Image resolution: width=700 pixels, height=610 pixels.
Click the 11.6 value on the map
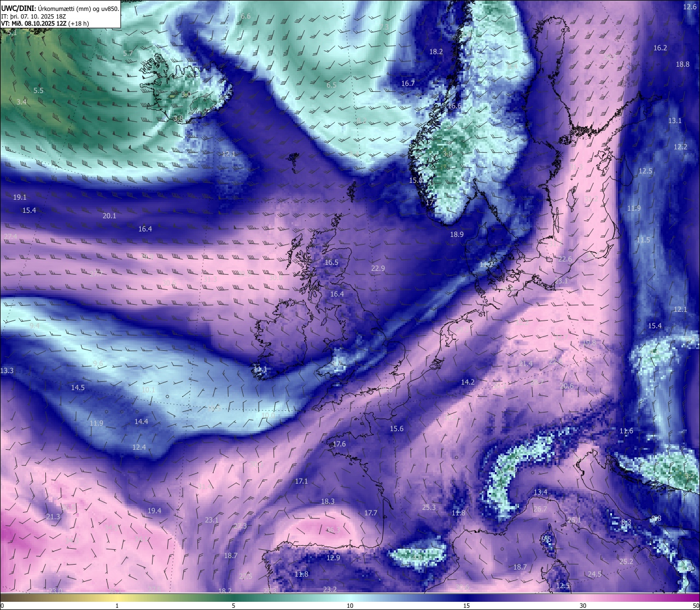click(626, 431)
